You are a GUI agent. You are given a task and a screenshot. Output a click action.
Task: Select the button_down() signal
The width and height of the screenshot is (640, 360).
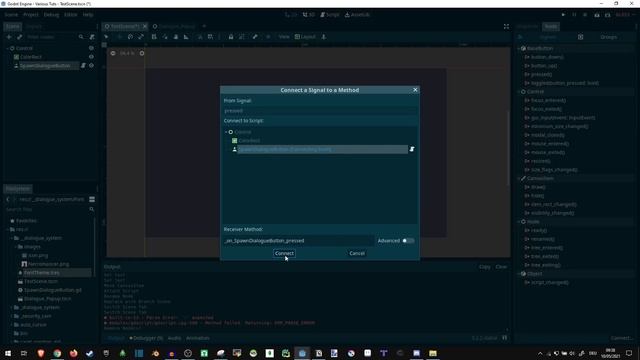click(x=547, y=57)
